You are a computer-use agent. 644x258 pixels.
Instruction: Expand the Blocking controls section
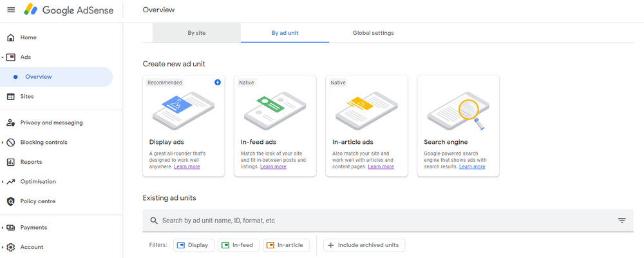click(x=3, y=143)
